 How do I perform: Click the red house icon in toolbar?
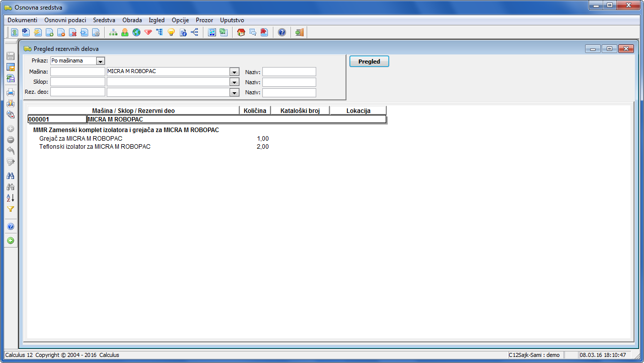click(x=241, y=33)
